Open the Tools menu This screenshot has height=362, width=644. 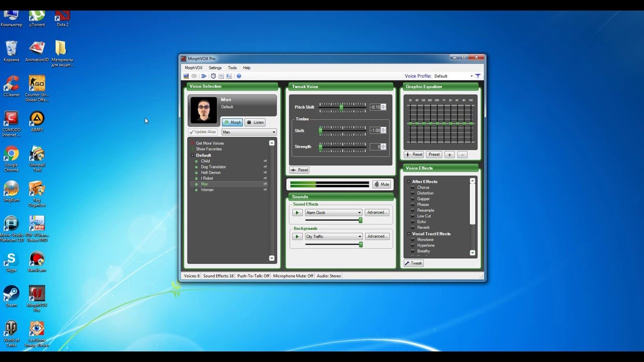(x=232, y=68)
